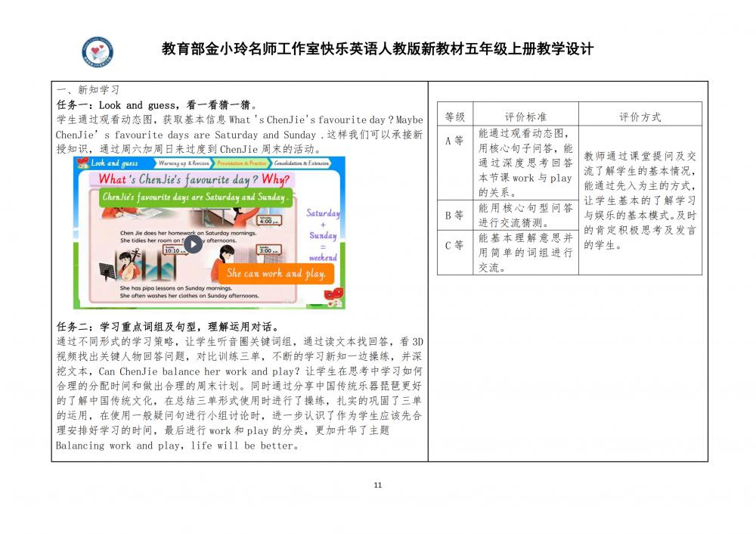Click the 'B 等' grade cell

454,215
